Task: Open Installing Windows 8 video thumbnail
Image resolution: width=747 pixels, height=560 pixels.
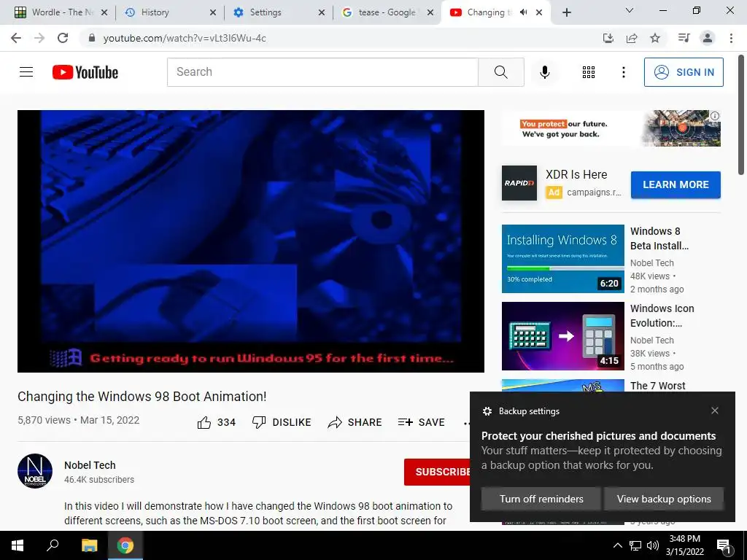Action: 562,259
